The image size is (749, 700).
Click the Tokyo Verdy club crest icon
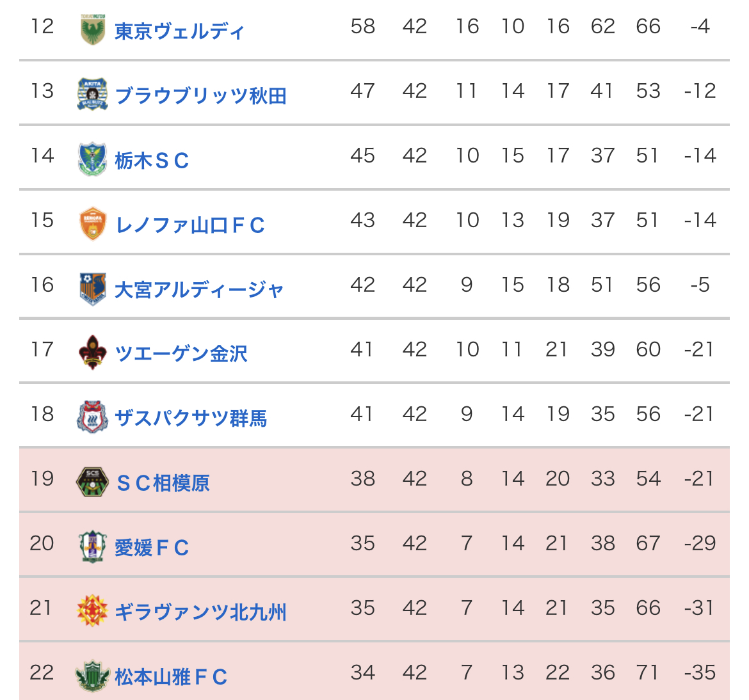[x=93, y=29]
